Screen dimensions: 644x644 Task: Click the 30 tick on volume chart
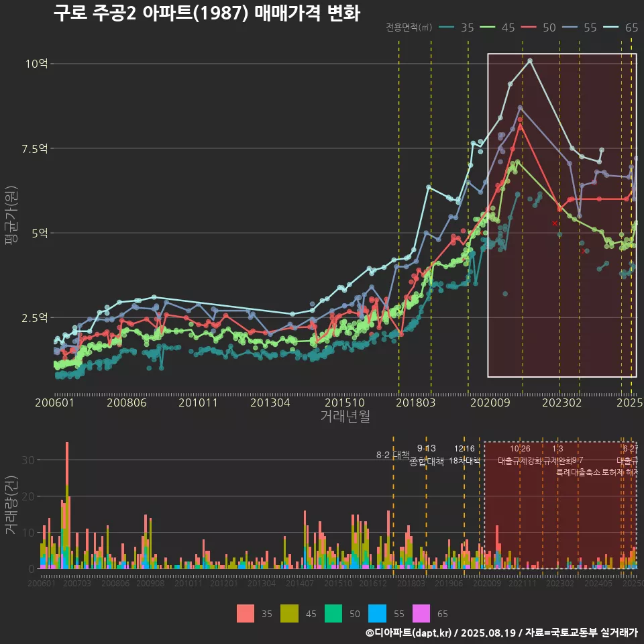pos(28,460)
